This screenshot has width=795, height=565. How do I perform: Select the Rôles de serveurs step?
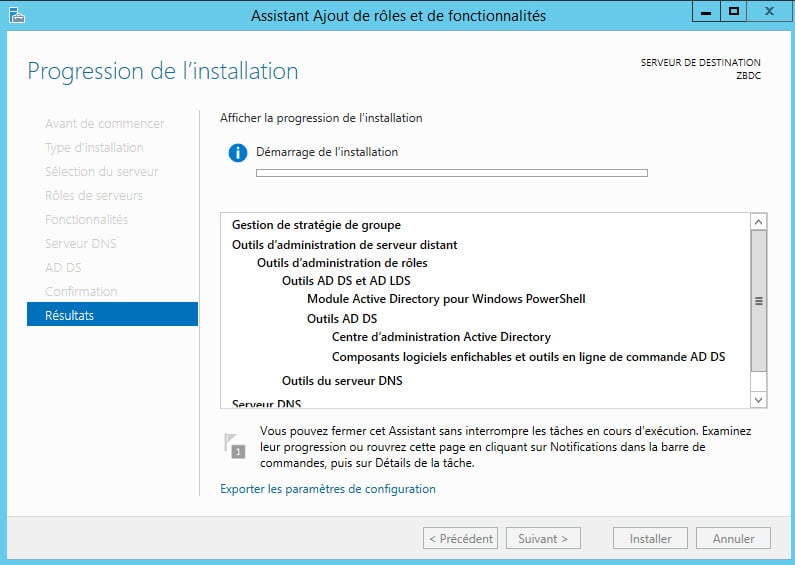pos(94,196)
